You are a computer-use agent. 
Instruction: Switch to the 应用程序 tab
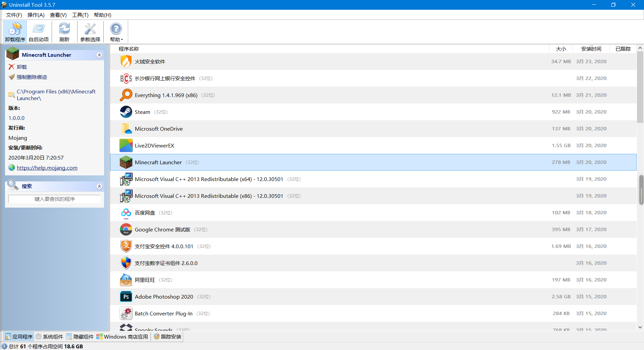19,337
